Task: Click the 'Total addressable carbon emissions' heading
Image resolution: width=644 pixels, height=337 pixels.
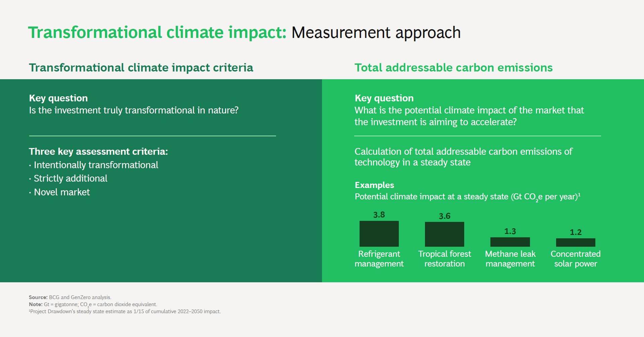Action: coord(453,67)
